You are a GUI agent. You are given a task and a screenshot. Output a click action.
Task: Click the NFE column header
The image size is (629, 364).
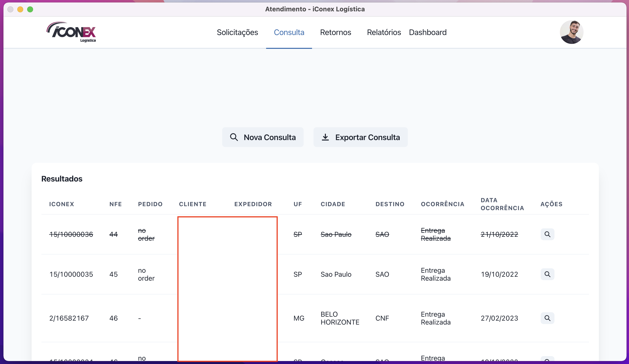116,204
